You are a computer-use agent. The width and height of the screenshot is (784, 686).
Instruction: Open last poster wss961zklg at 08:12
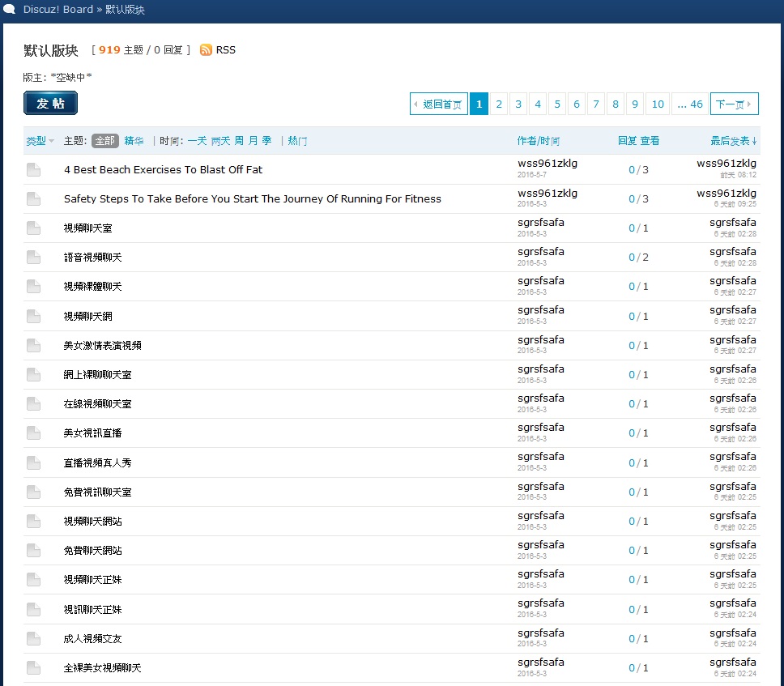pyautogui.click(x=726, y=164)
